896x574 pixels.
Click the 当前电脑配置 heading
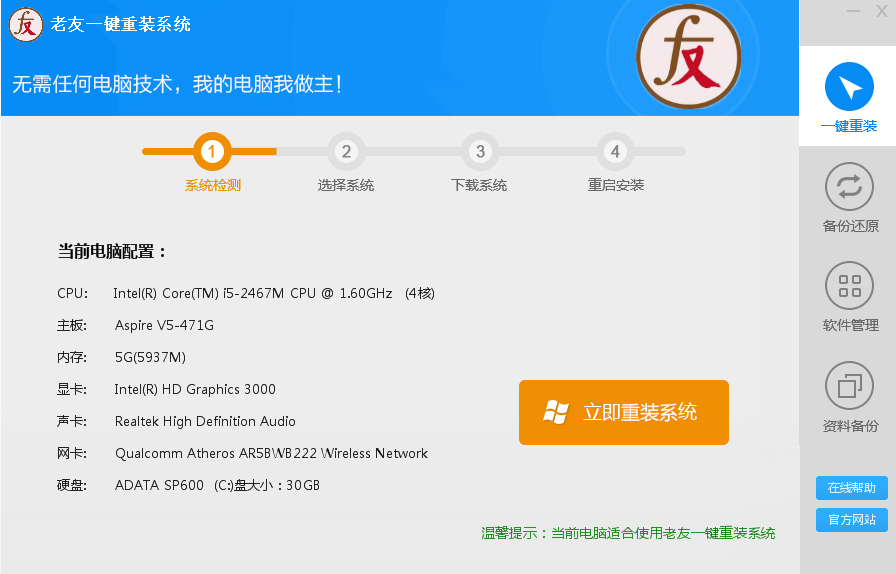[112, 252]
